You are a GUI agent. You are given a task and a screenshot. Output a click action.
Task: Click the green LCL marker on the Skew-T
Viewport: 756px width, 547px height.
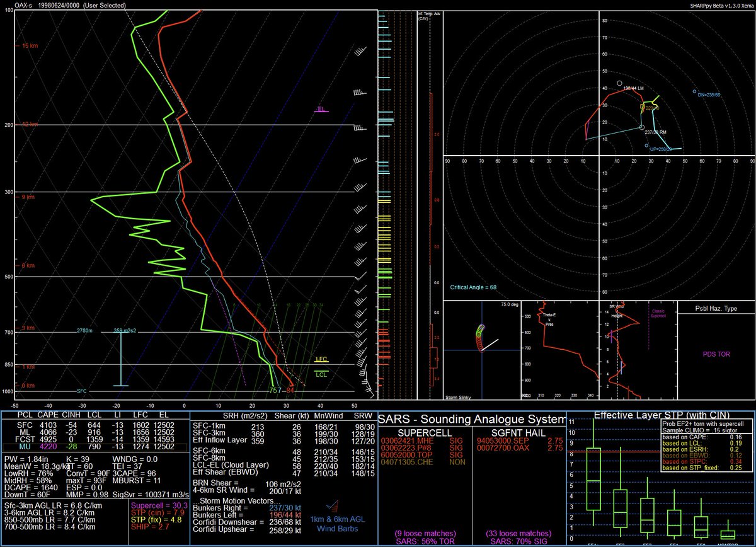pyautogui.click(x=321, y=374)
